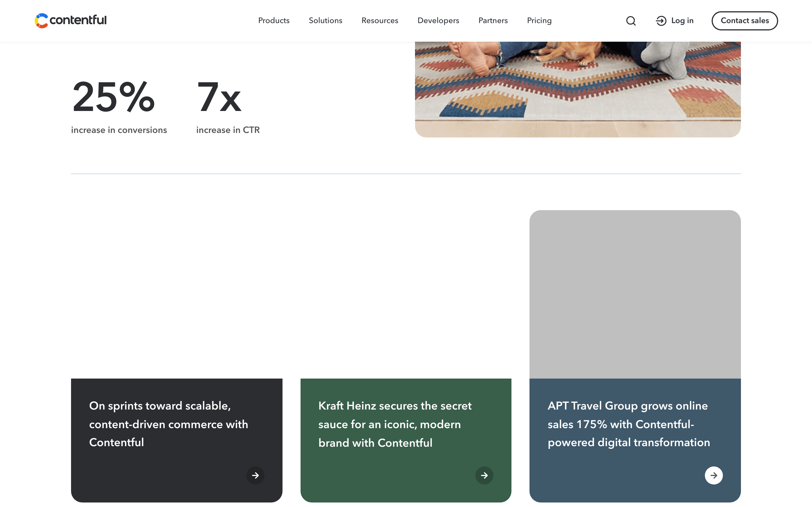This screenshot has height=507, width=812.
Task: Click arrow on dark commerce sprints card
Action: pos(255,475)
